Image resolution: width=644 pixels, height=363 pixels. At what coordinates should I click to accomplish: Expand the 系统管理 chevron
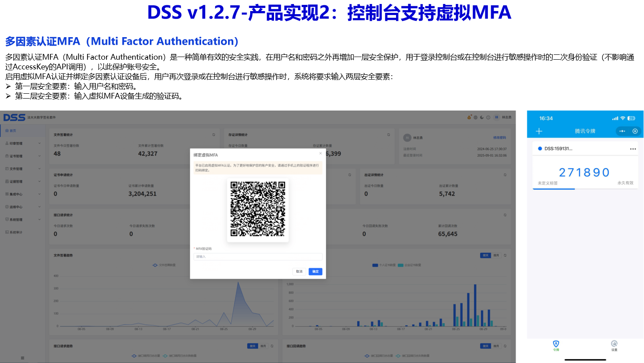(39, 219)
